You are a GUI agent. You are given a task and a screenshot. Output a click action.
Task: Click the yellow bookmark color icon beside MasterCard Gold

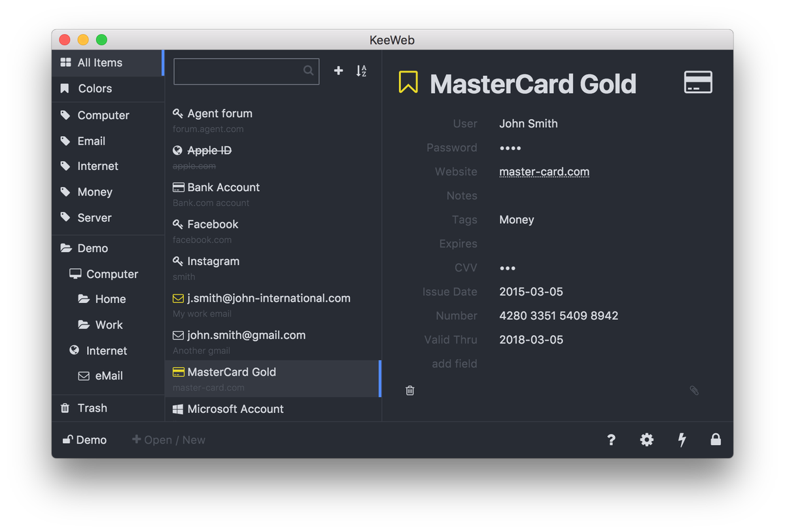pyautogui.click(x=408, y=82)
